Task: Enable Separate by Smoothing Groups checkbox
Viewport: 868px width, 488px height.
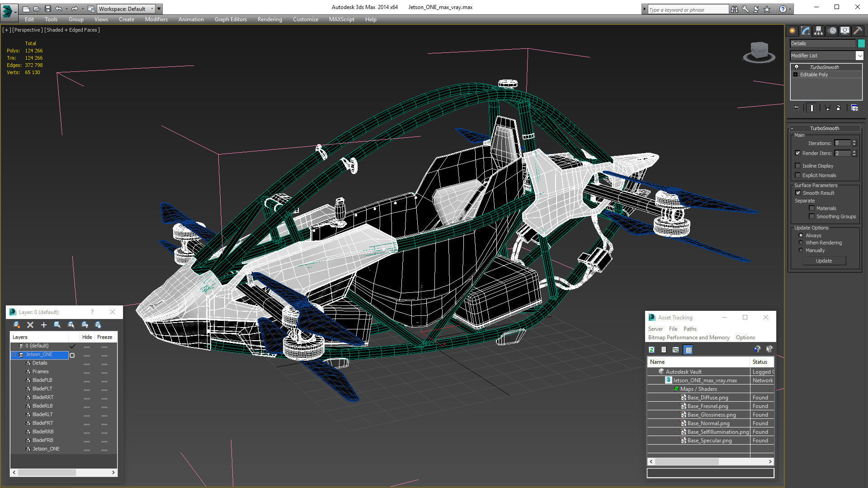Action: pos(811,216)
